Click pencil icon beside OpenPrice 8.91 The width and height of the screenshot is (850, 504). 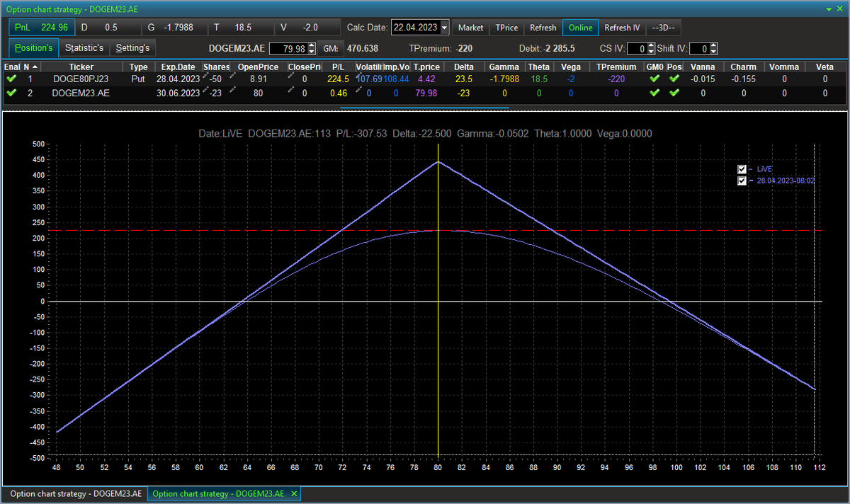click(232, 74)
